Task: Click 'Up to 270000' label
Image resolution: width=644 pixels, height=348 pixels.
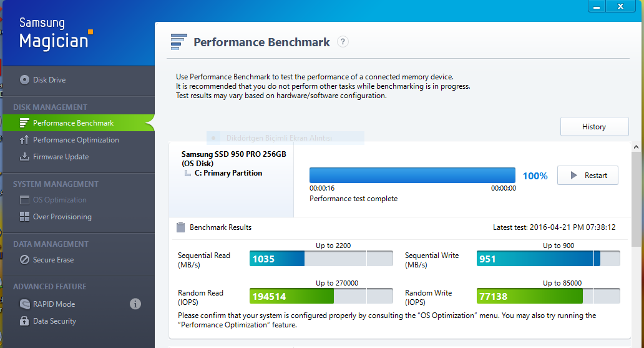Action: pyautogui.click(x=337, y=283)
